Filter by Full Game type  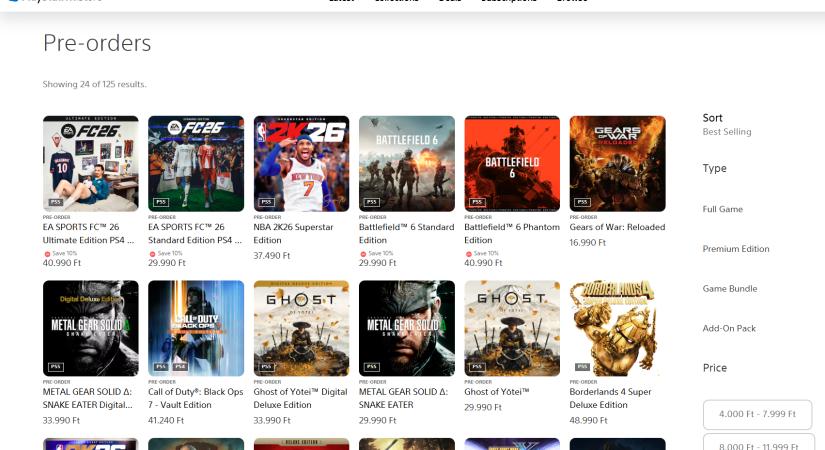[722, 209]
